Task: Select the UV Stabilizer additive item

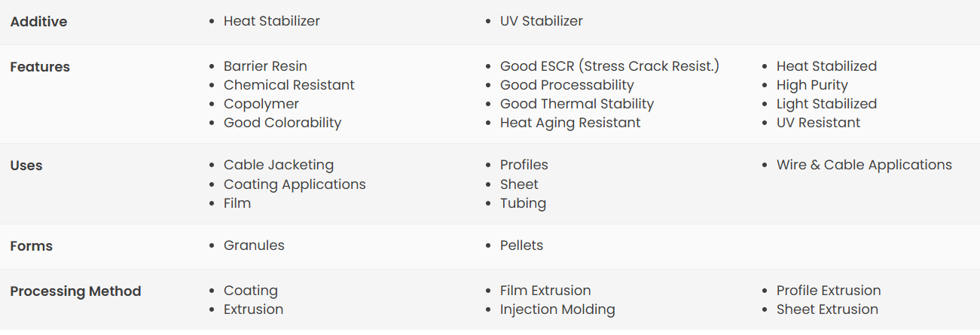Action: point(541,21)
